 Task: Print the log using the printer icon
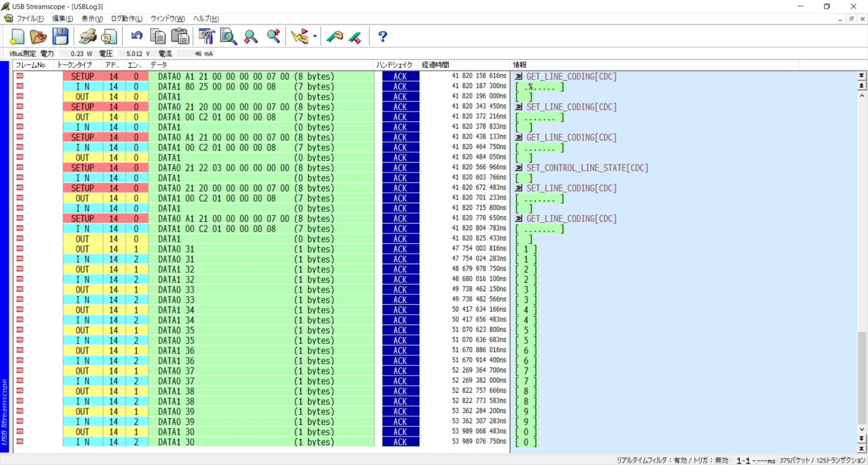[x=88, y=37]
